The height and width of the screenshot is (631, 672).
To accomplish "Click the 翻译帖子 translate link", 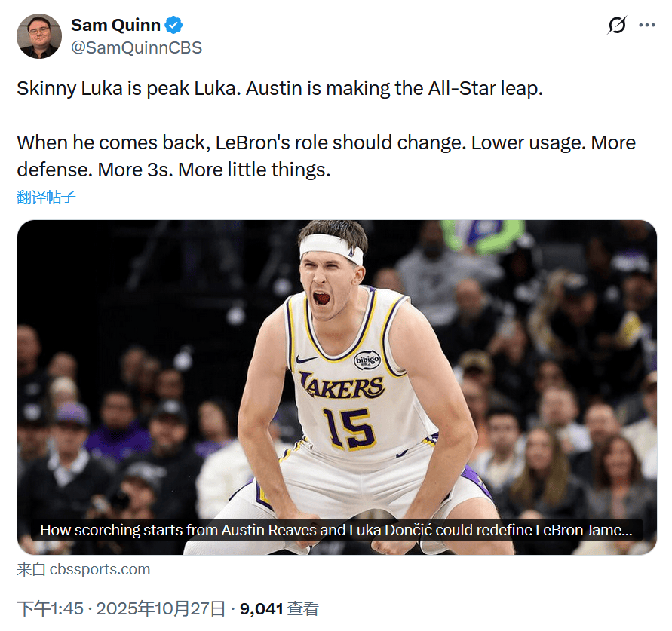I will pyautogui.click(x=47, y=198).
